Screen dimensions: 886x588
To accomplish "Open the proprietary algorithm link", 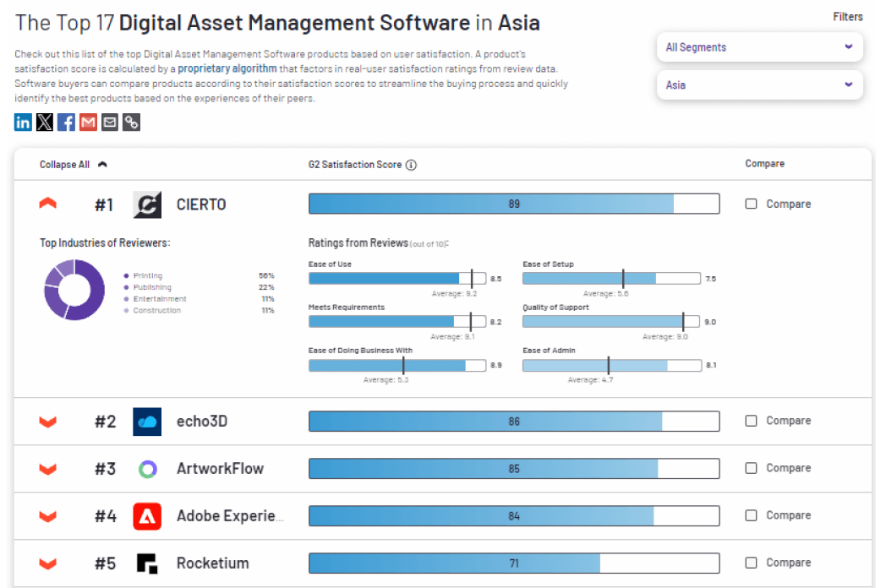I will tap(227, 68).
